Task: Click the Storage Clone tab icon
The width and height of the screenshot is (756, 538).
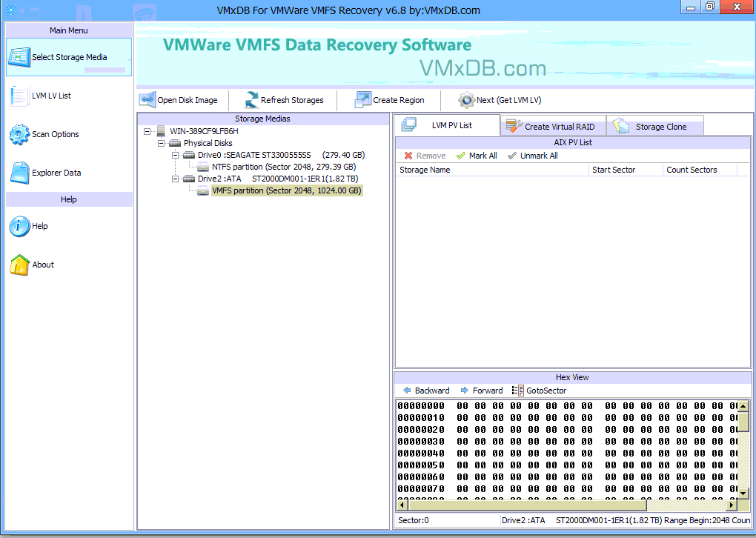Action: (621, 126)
